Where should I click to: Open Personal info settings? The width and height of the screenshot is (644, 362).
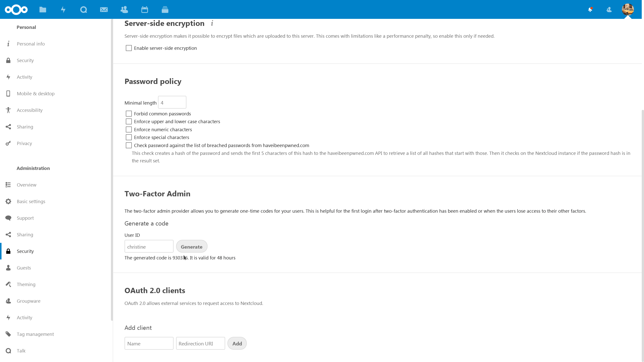pos(31,44)
